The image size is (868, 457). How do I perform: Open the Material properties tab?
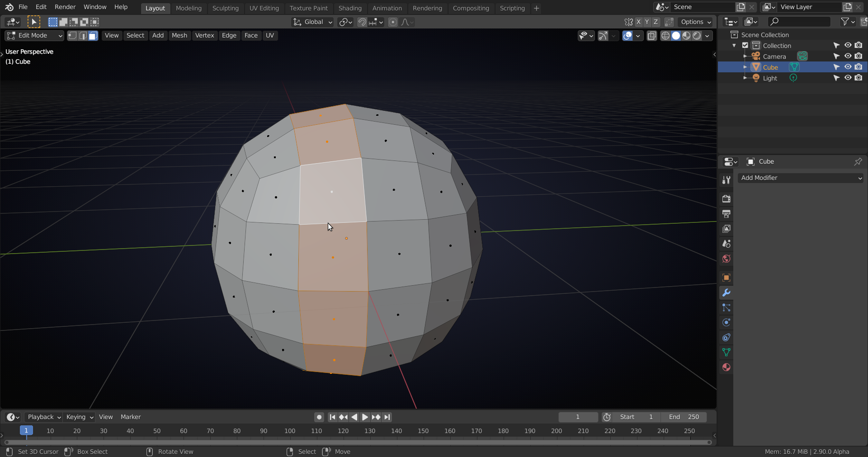pyautogui.click(x=726, y=367)
